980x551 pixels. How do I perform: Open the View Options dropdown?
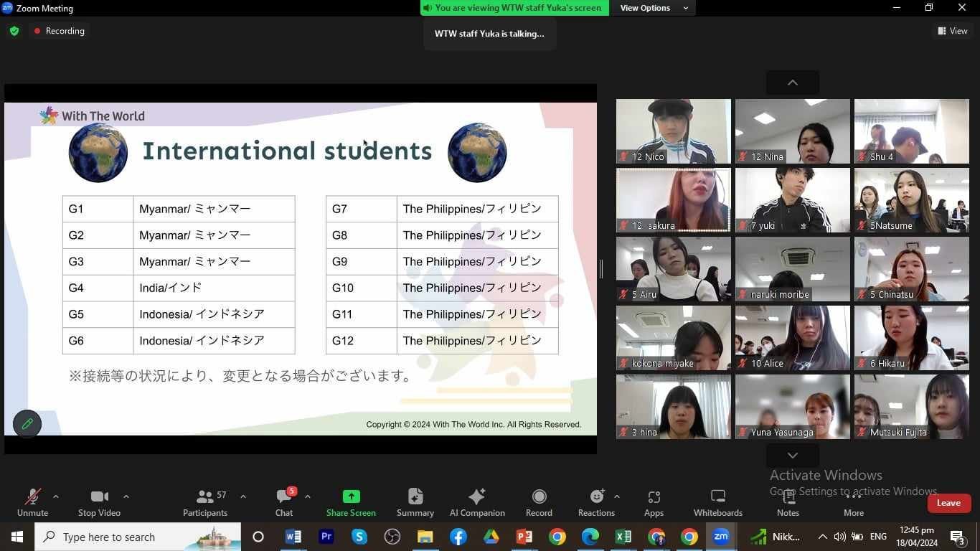pyautogui.click(x=654, y=8)
